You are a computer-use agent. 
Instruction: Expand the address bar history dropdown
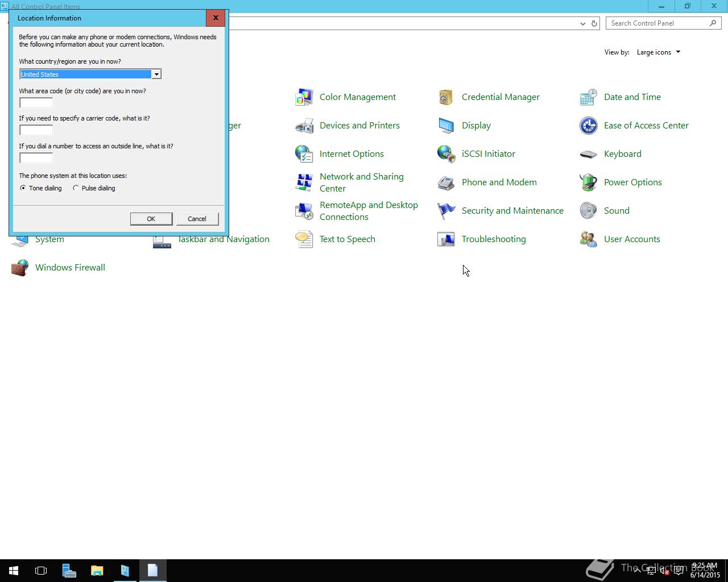(x=583, y=23)
